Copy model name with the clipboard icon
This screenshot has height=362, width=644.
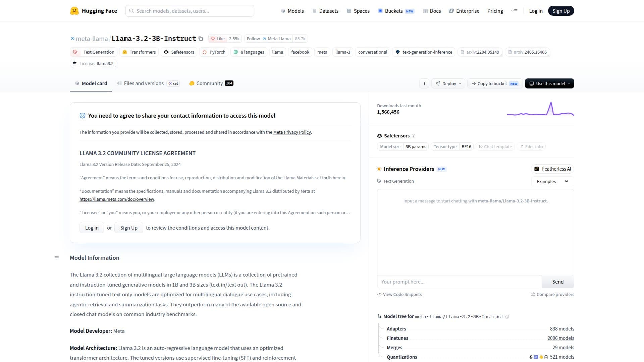tap(201, 39)
